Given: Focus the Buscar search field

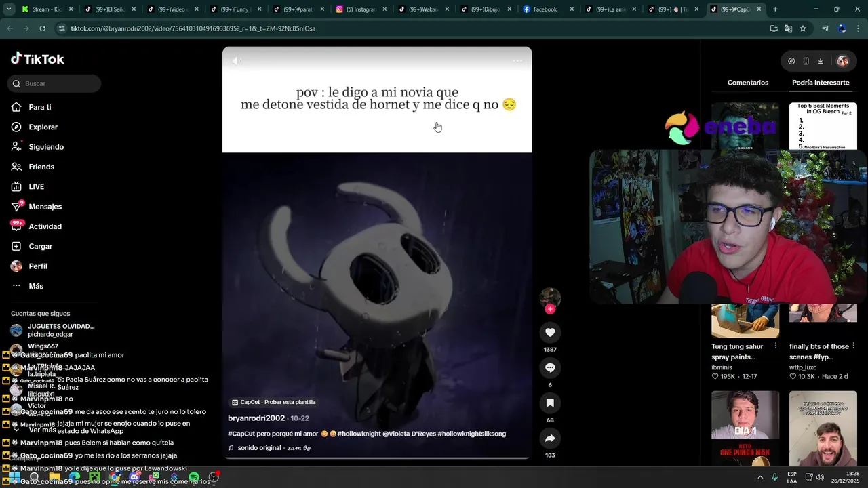Looking at the screenshot, I should click(x=54, y=83).
